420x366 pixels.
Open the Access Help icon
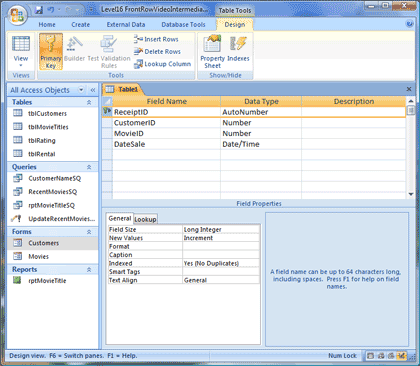pos(409,24)
